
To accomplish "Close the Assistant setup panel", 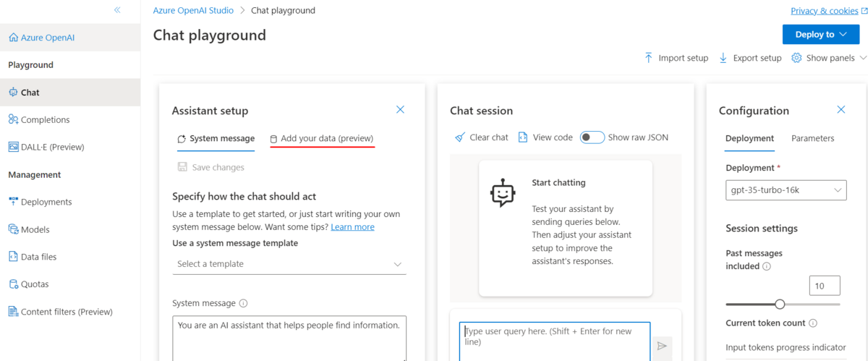I will [x=400, y=110].
